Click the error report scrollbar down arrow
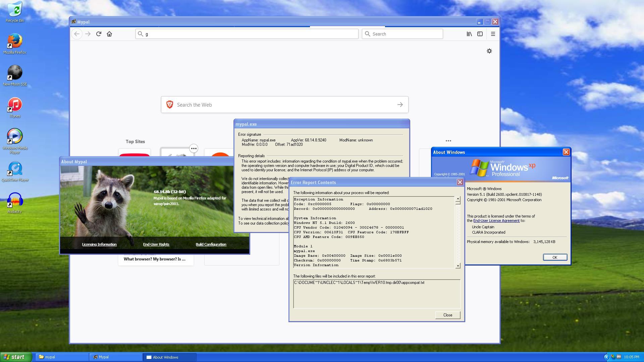The height and width of the screenshot is (362, 644). pyautogui.click(x=458, y=266)
